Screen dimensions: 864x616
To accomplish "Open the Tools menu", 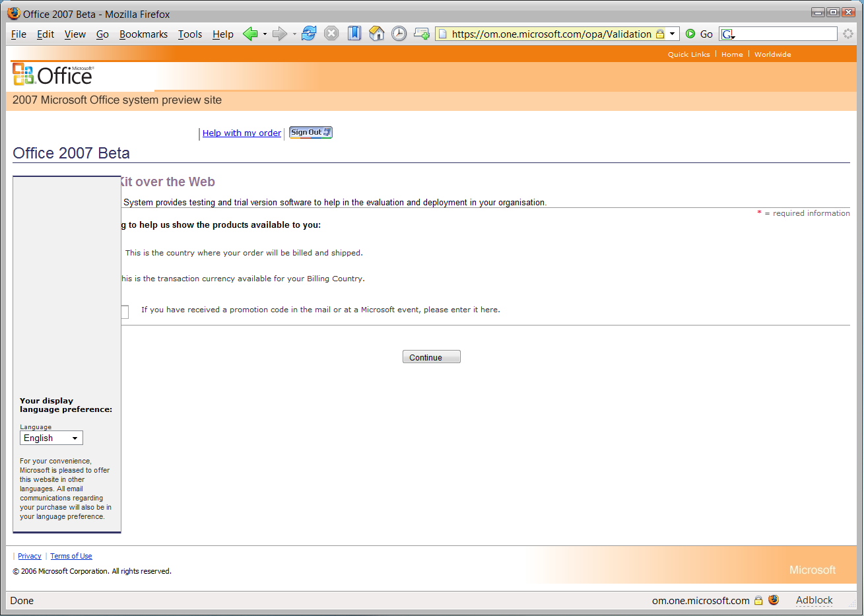I will click(x=190, y=34).
